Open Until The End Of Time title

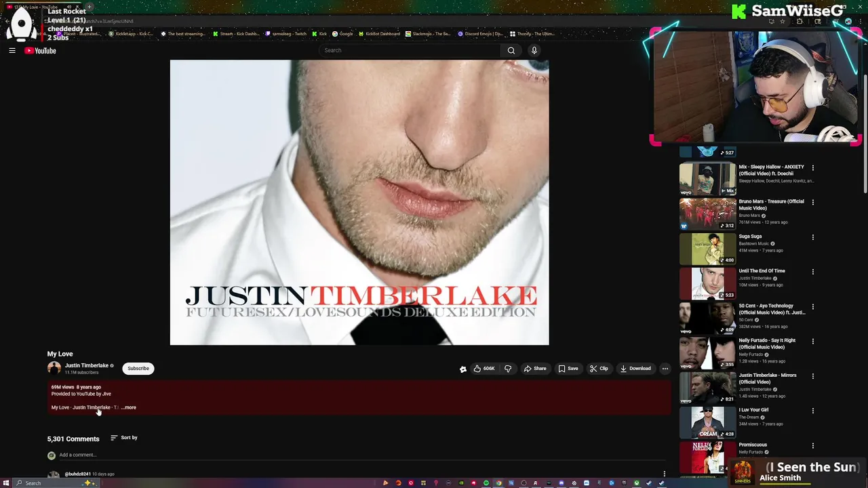762,271
